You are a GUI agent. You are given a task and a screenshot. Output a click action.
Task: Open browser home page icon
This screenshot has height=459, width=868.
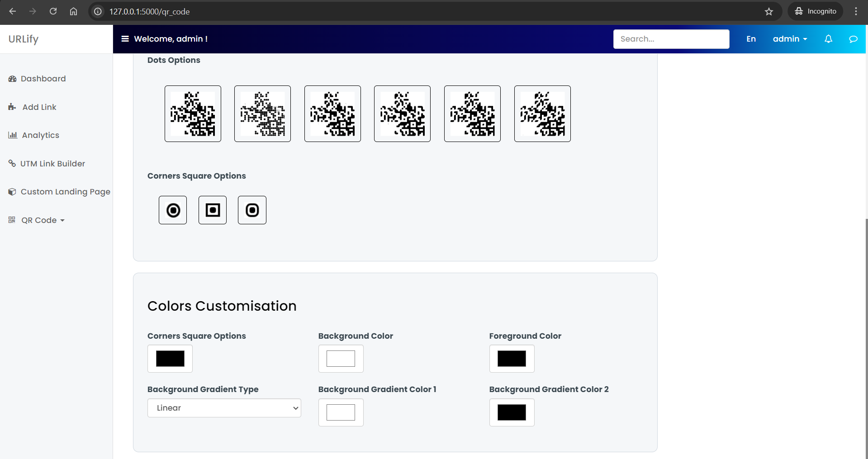tap(73, 11)
